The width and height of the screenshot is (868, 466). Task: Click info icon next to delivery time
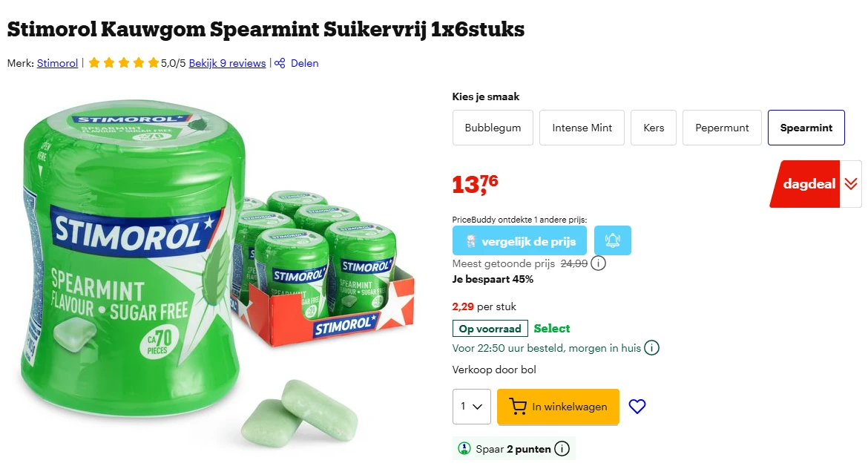point(651,347)
